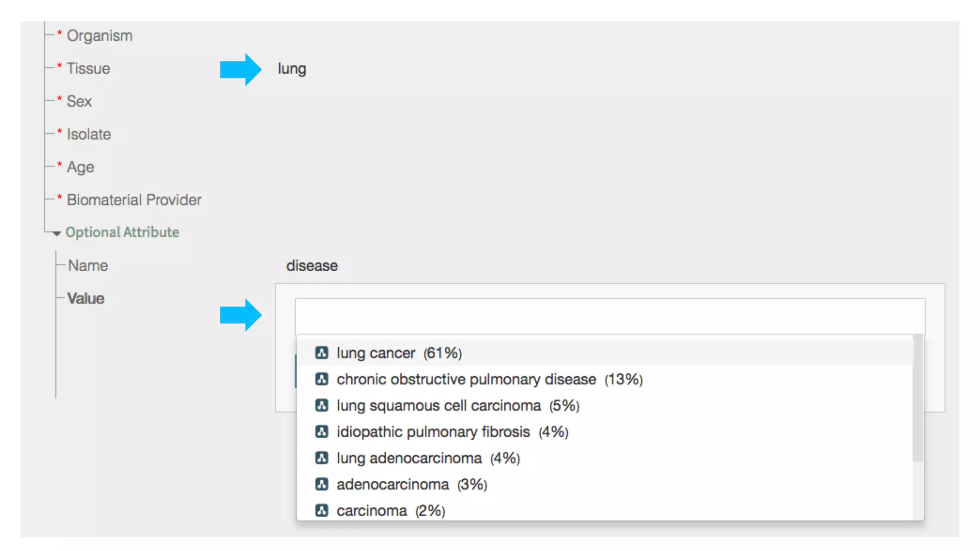This screenshot has width=980, height=551.
Task: Click the lung squamous cell carcinoma icon
Action: (322, 406)
